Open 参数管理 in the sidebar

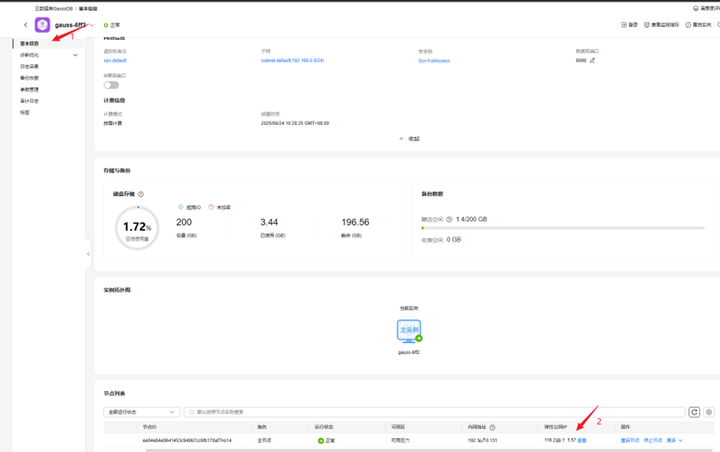(x=29, y=90)
